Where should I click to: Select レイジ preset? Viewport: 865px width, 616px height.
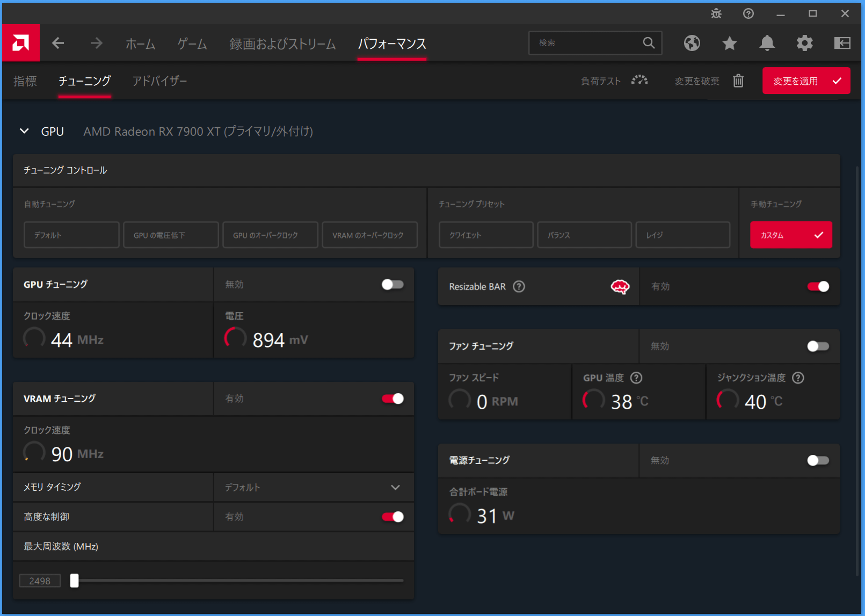tap(682, 235)
